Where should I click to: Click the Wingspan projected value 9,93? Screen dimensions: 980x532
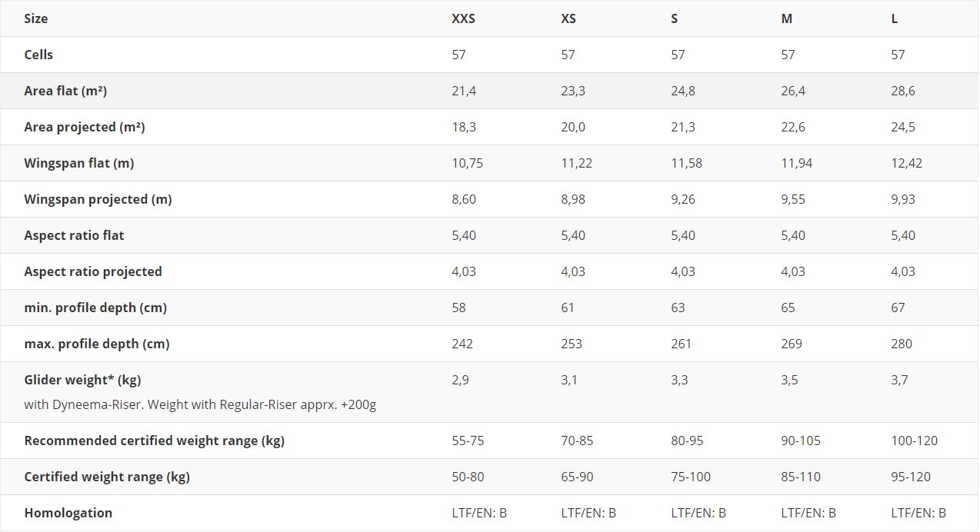904,199
